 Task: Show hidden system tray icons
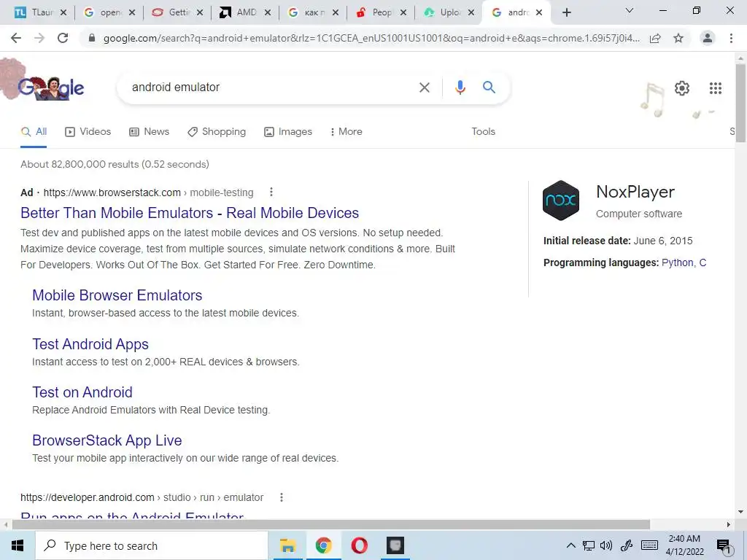[570, 545]
